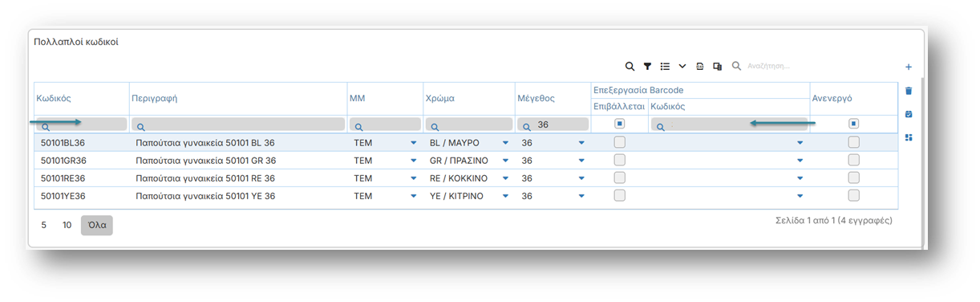Viewport: 980px width, 302px height.
Task: Click the Περιγραφή column header
Action: pyautogui.click(x=154, y=98)
